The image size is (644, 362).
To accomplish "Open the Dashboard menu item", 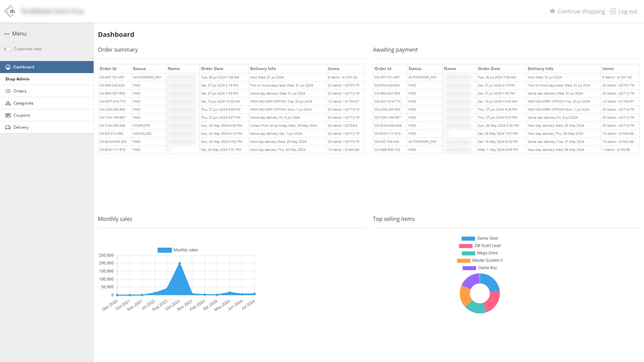I will click(x=47, y=67).
